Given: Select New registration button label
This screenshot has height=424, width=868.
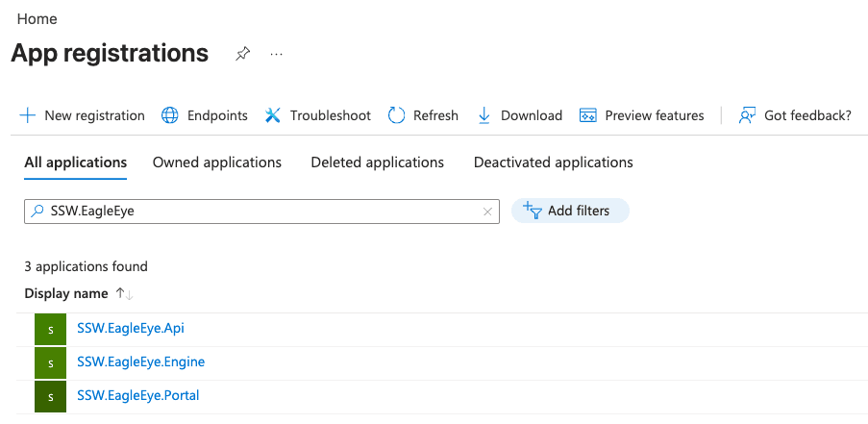Looking at the screenshot, I should (94, 115).
